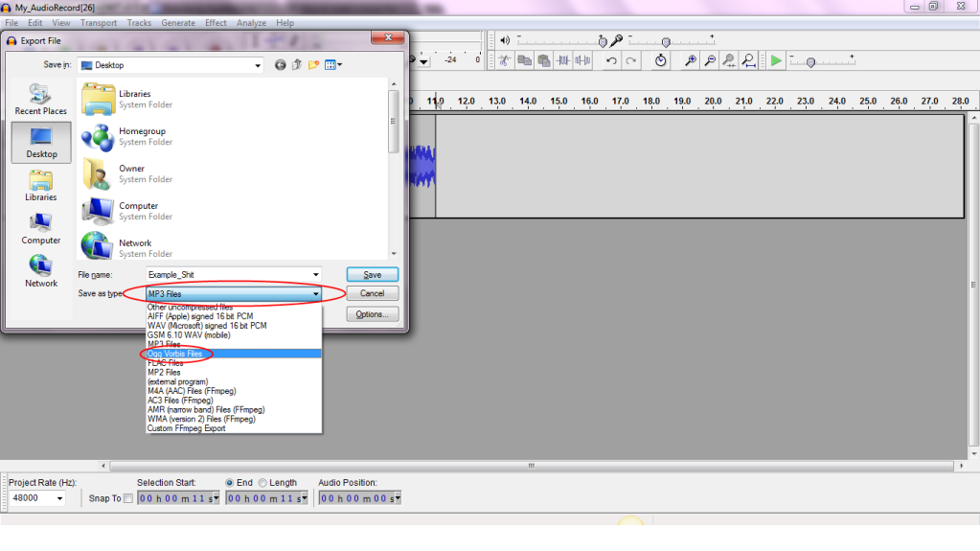The image size is (980, 551).
Task: Choose FLAC Files from type list
Action: 234,363
